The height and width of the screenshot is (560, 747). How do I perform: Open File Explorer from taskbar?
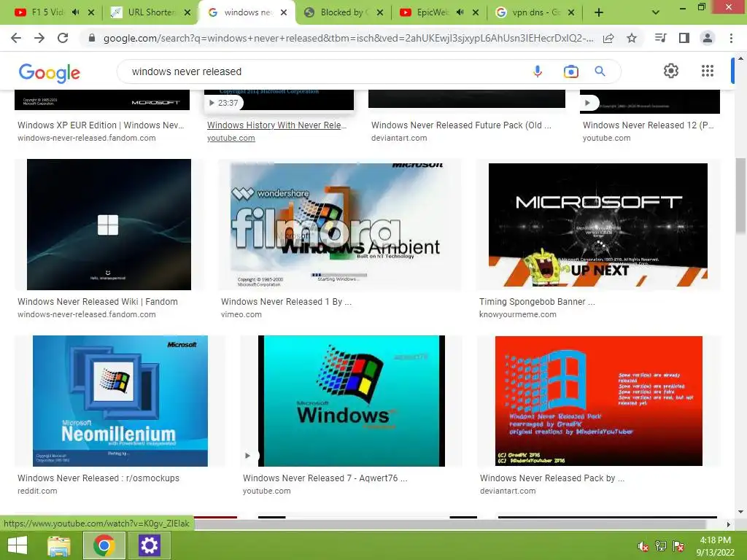(59, 545)
